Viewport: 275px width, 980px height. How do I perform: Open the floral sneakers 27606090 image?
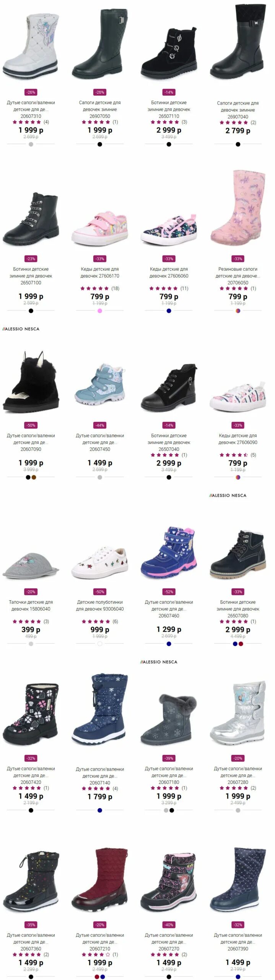click(x=238, y=396)
